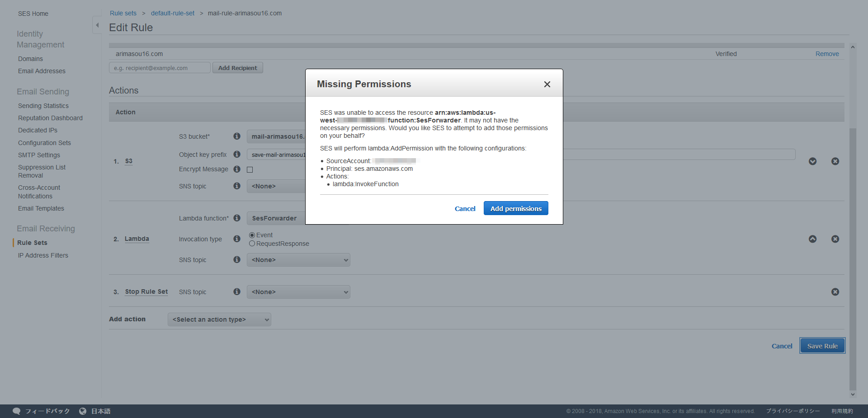The image size is (868, 418).
Task: Select Event invocation type
Action: [252, 235]
